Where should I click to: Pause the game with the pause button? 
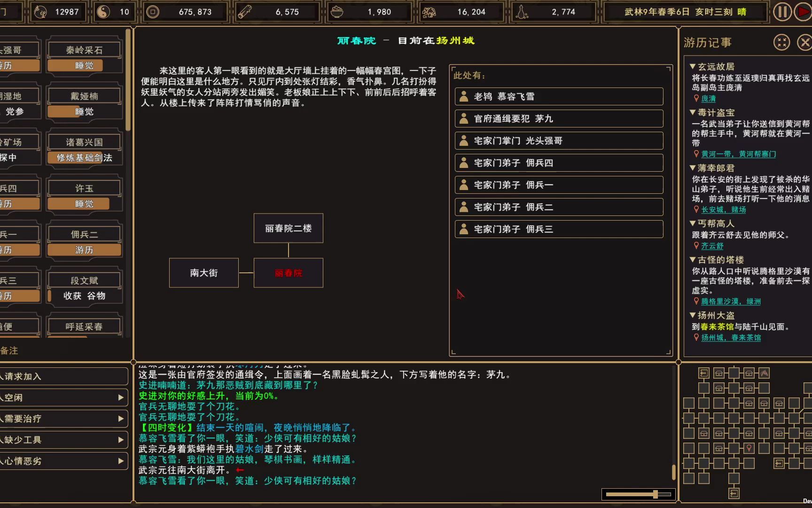point(782,12)
